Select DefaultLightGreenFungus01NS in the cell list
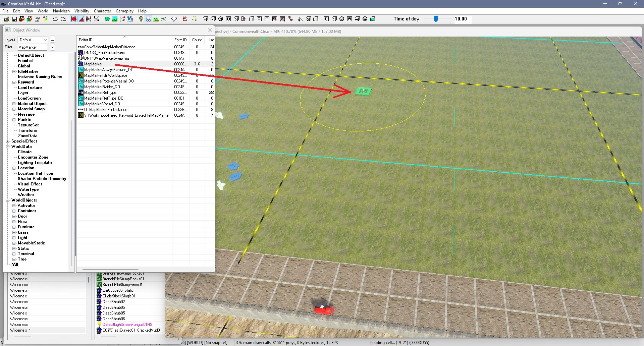 127,325
